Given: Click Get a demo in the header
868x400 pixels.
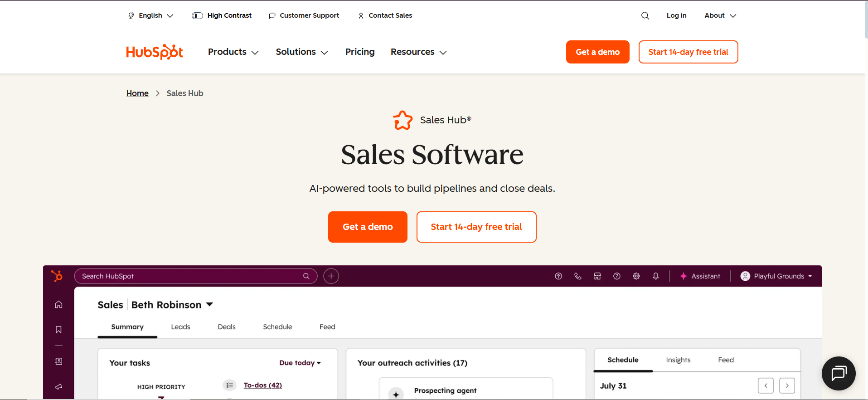Looking at the screenshot, I should [597, 52].
